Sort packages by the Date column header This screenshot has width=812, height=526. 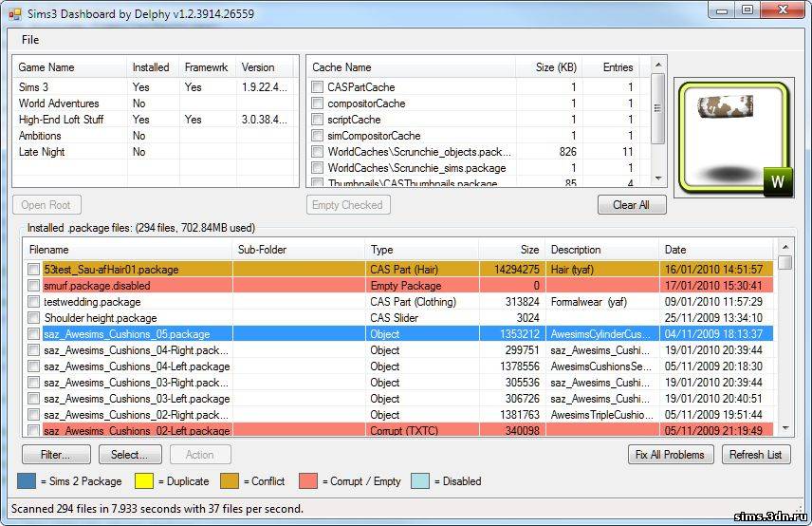(716, 250)
